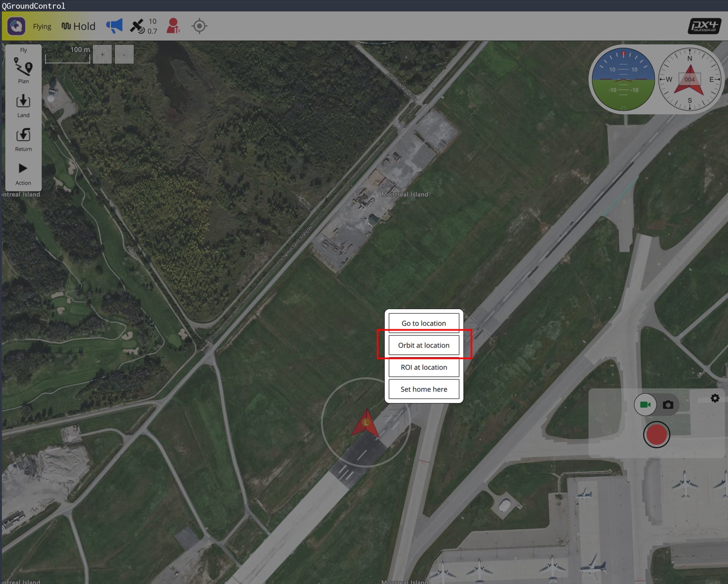Switch camera to video mode
Viewport: 728px width, 584px height.
[645, 405]
